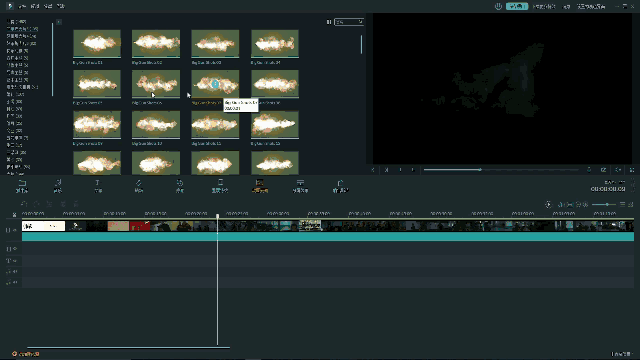Screen dimensions: 640x360
Task: Select the red clip on video track
Action: [x=140, y=226]
